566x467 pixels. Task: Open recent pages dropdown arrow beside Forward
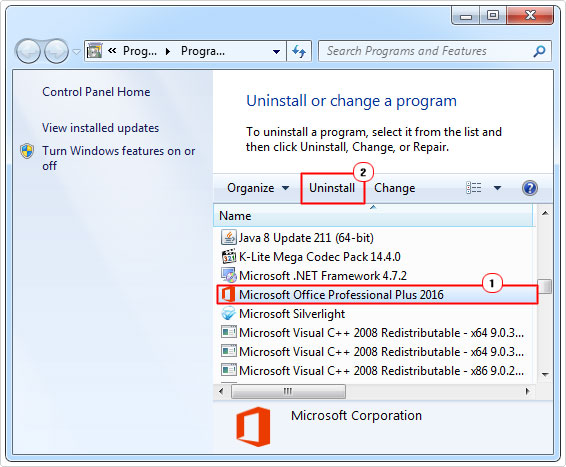[x=76, y=52]
